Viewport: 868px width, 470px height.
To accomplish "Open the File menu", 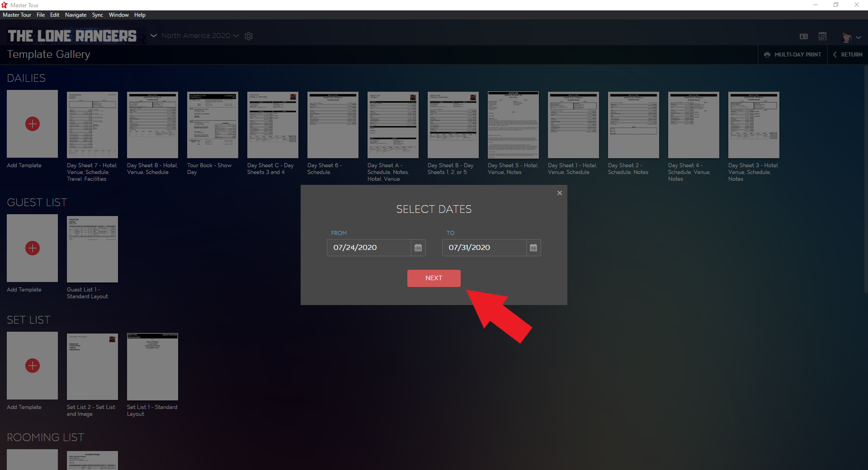I will [x=41, y=15].
